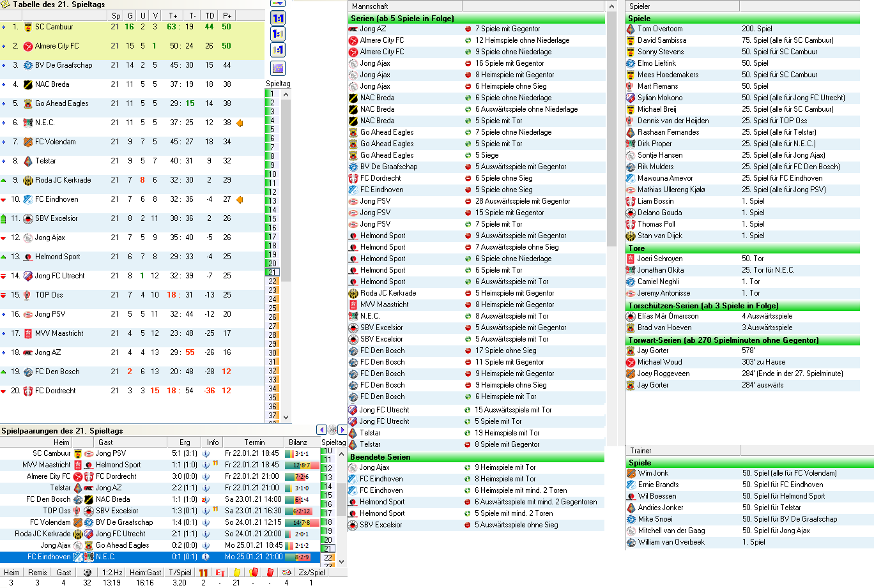Screen dimensions: 874x588
Task: Select matchday 18 in lower Spieltag list
Action: [328, 522]
